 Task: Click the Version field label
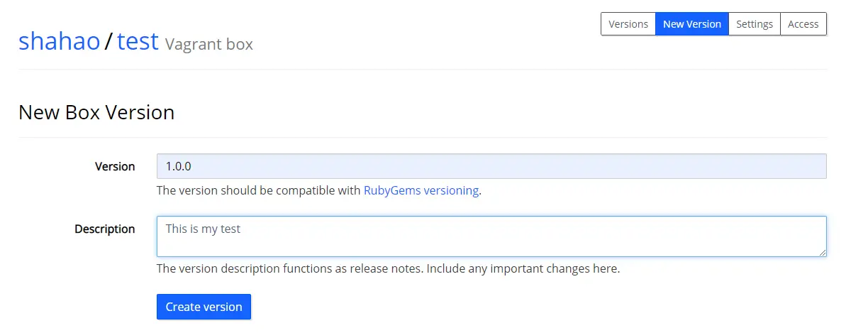pos(115,166)
